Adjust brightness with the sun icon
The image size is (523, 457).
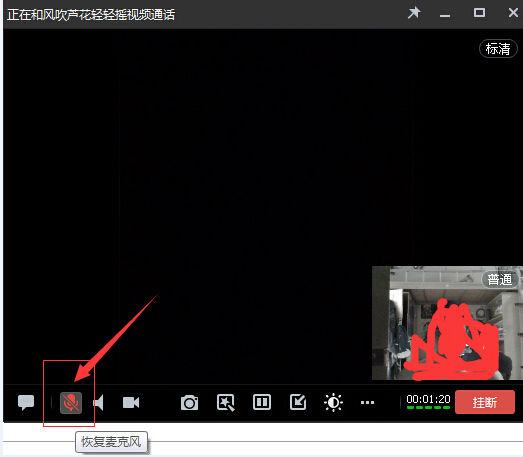tap(333, 403)
